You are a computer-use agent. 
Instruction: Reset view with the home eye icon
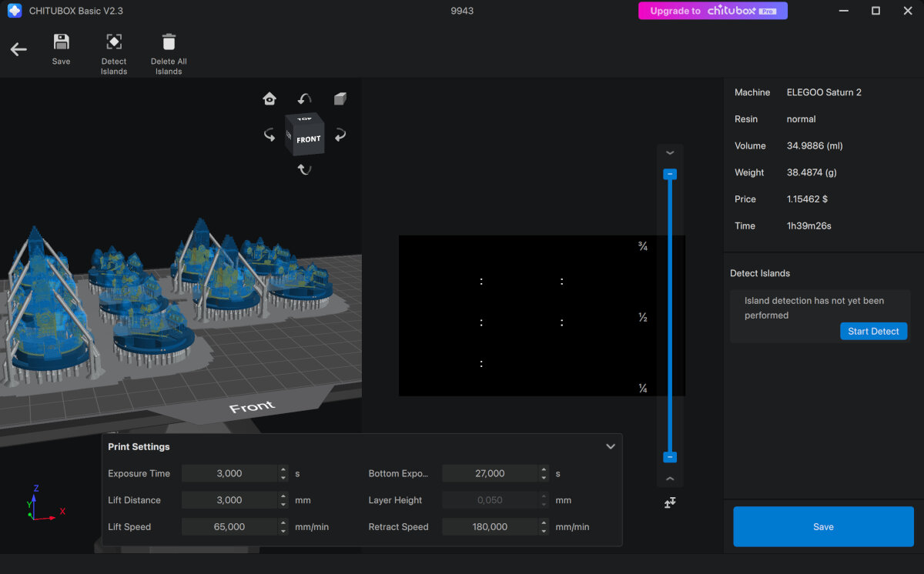[x=269, y=98]
